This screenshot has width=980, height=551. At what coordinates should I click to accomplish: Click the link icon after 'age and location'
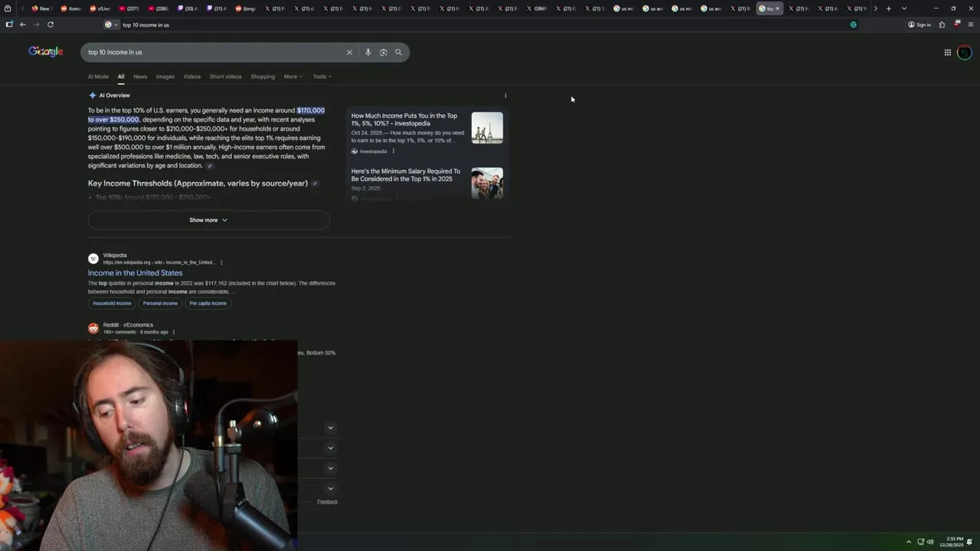click(x=209, y=166)
